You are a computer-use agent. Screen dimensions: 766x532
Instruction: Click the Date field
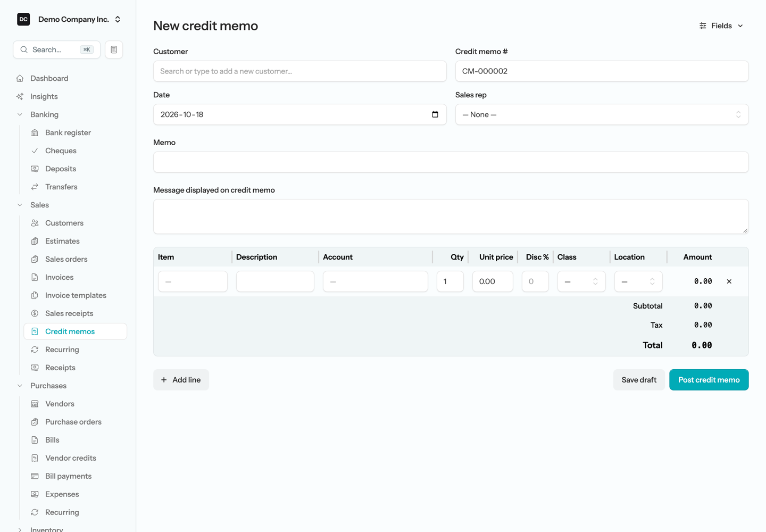[x=299, y=114]
